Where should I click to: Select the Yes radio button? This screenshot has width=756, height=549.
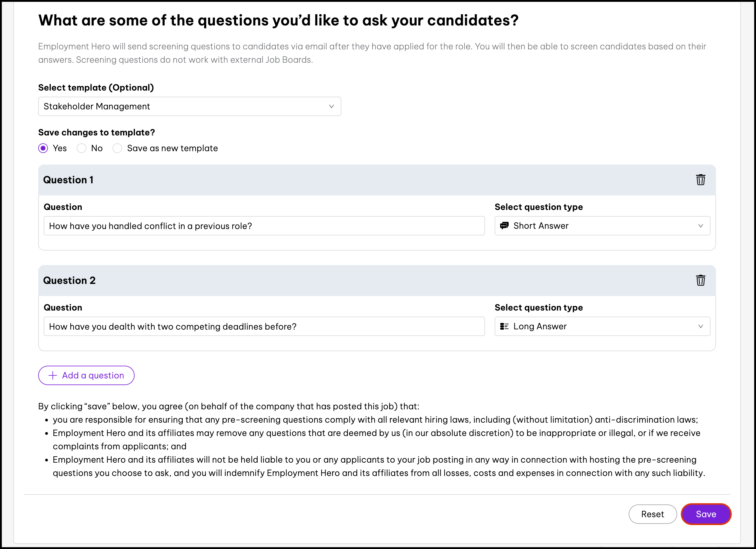click(x=43, y=148)
